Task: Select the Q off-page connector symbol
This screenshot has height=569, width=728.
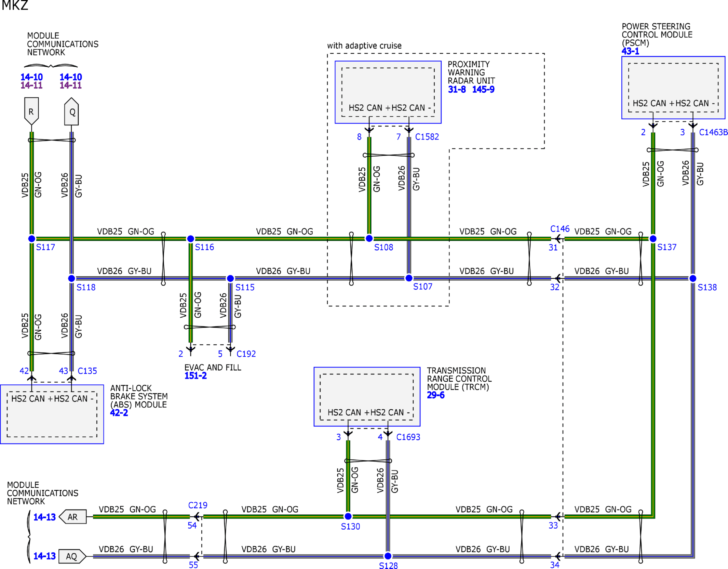Action: (x=71, y=111)
